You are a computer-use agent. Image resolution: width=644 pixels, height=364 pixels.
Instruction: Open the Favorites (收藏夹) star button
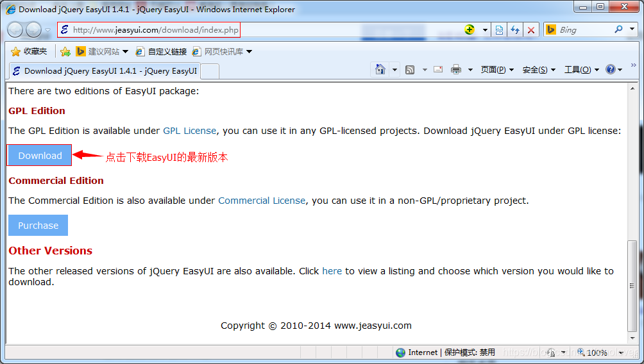(29, 51)
